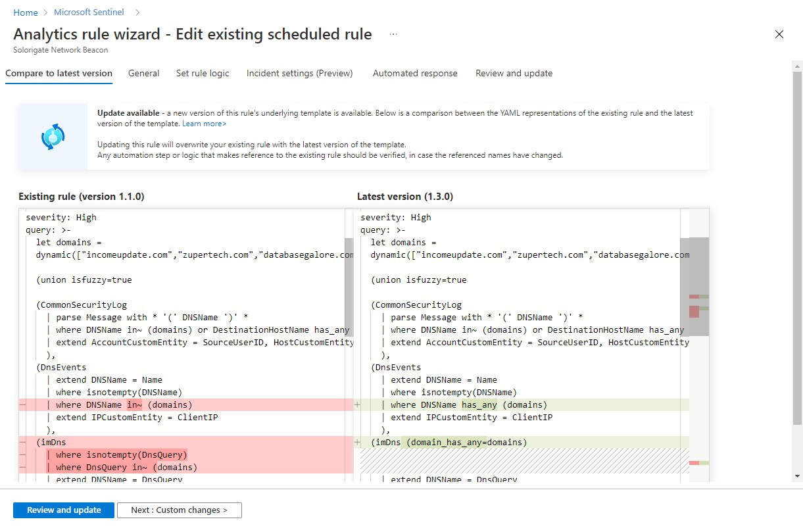Click the plus marker beside imDns domain_has_any line

pos(357,443)
